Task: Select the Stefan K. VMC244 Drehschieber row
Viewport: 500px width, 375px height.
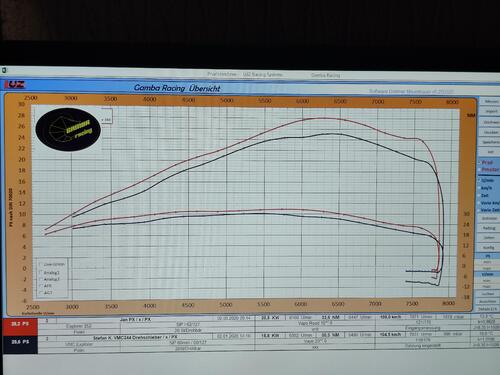Action: [135, 337]
